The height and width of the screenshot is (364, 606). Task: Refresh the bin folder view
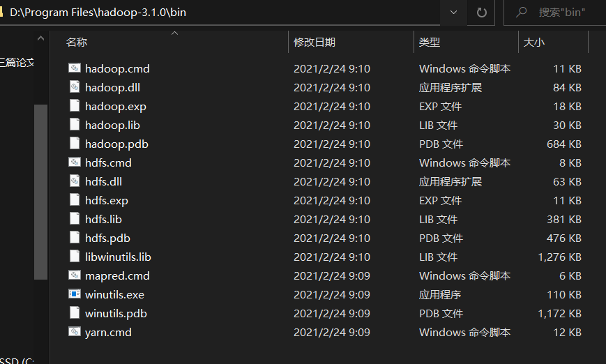(482, 13)
